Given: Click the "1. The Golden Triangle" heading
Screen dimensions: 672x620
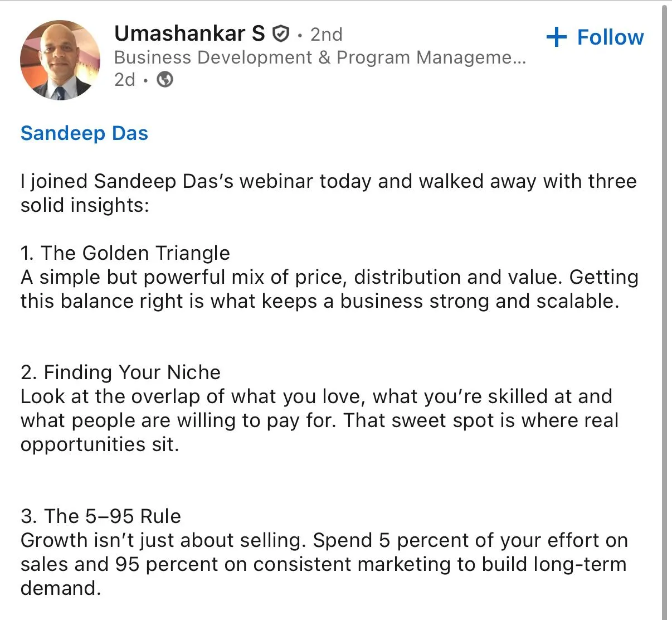Looking at the screenshot, I should pos(125,253).
